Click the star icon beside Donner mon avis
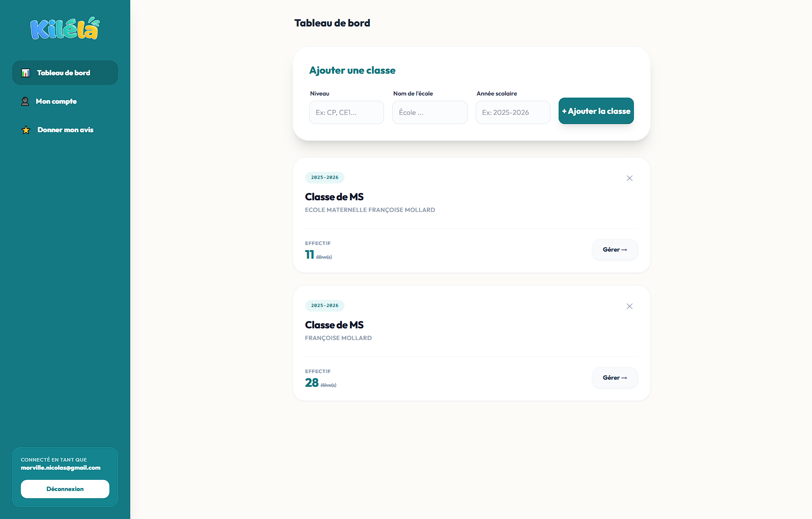812x519 pixels. pos(26,130)
